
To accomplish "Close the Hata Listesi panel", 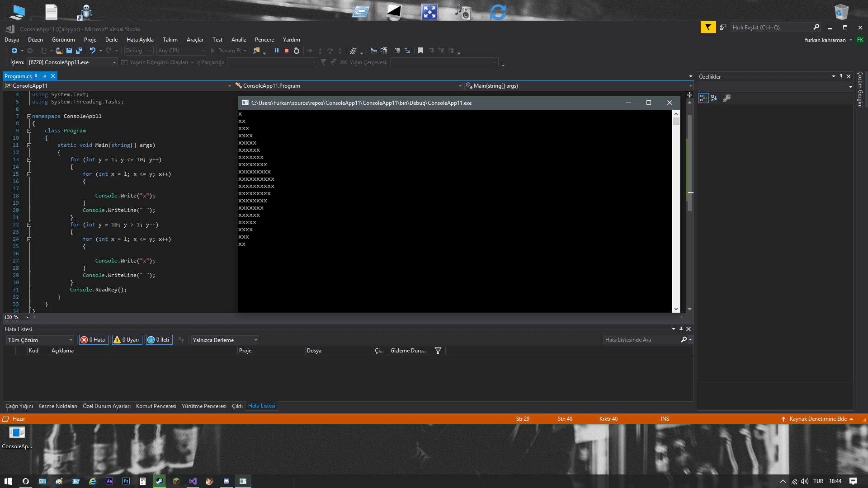I will click(x=689, y=329).
